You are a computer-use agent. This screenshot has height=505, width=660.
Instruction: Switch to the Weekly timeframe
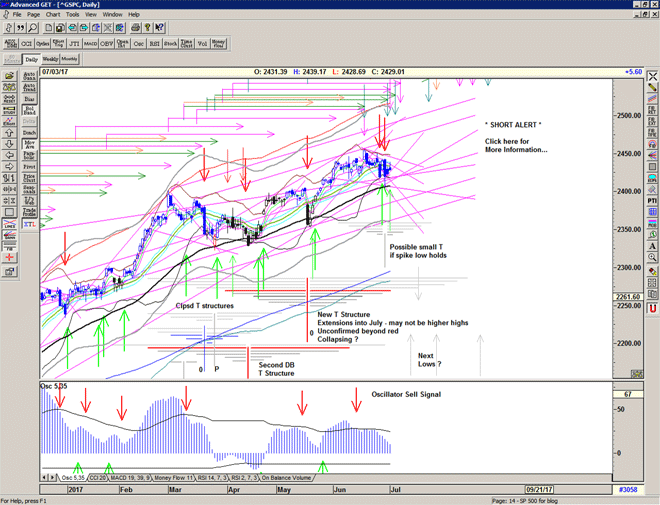coord(50,60)
